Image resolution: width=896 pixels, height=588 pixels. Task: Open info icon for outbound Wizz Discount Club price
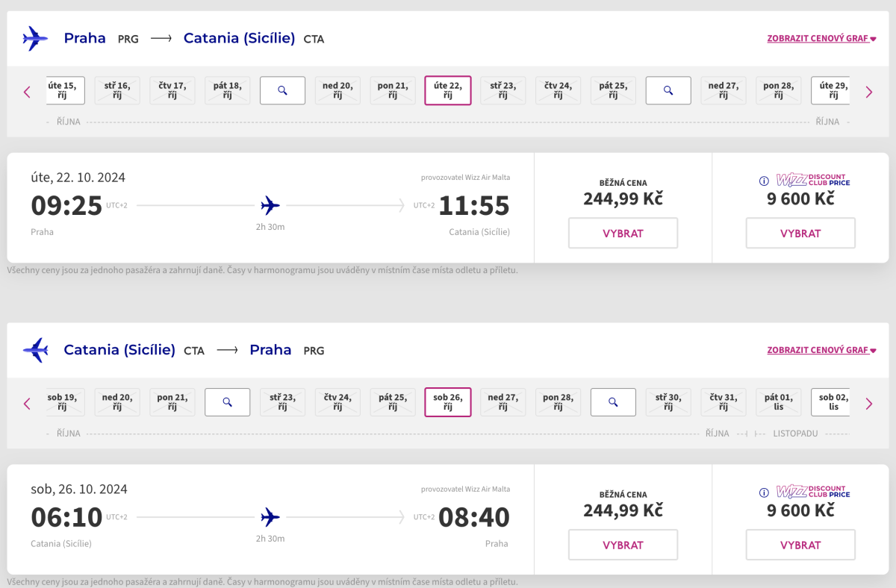point(764,181)
